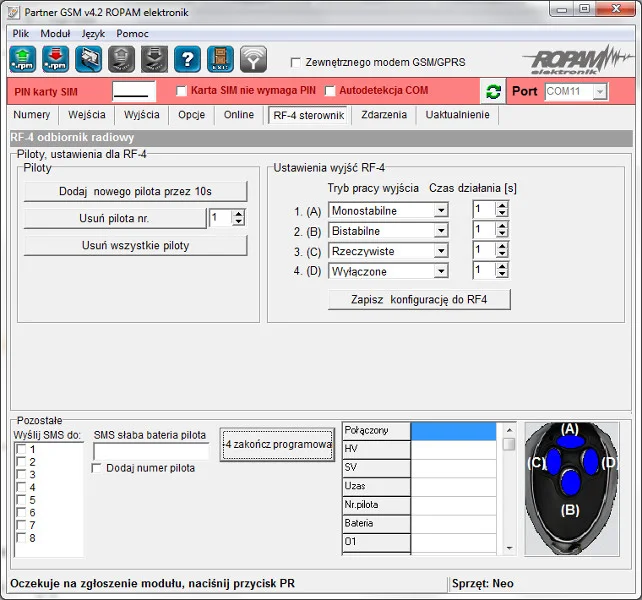
Task: Check the 'Dodaj numer pilota' option
Action: (x=97, y=468)
